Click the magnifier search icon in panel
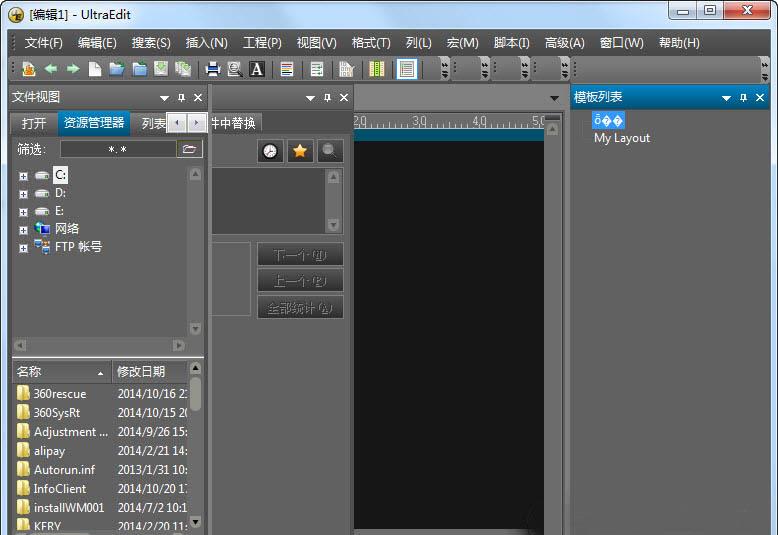This screenshot has height=535, width=778. (x=330, y=151)
